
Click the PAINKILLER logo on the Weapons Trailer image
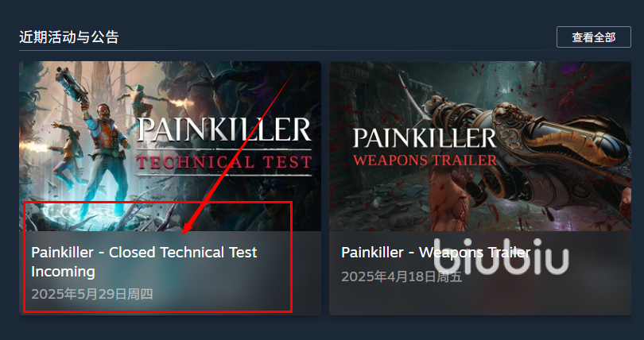(x=425, y=137)
